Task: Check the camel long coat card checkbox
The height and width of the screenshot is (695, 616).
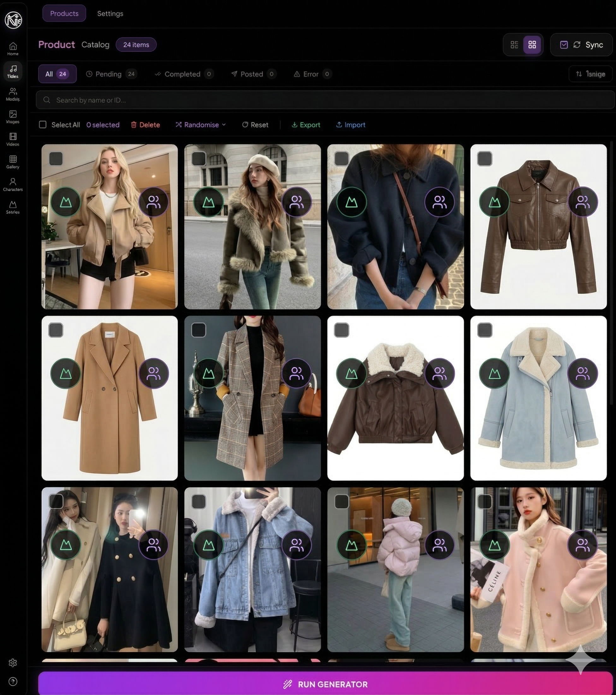Action: pyautogui.click(x=56, y=330)
